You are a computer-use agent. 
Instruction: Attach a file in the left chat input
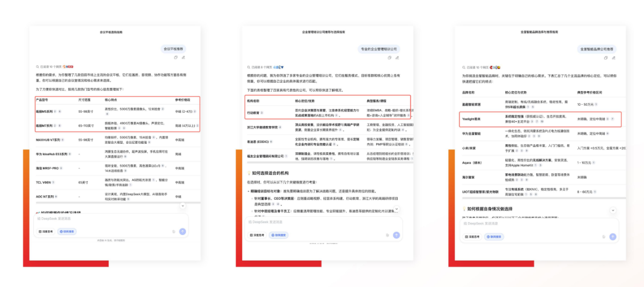[x=174, y=231]
